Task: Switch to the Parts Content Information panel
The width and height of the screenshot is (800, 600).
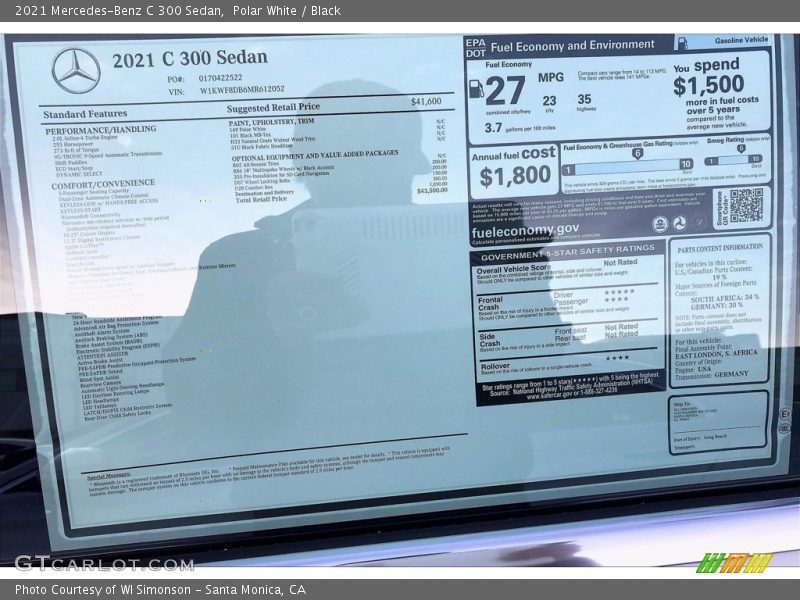Action: click(719, 246)
